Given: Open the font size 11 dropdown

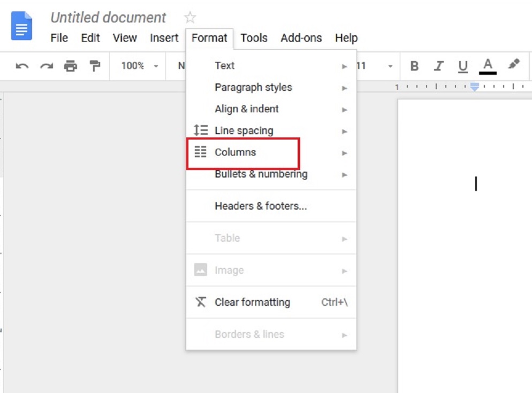Looking at the screenshot, I should (375, 66).
